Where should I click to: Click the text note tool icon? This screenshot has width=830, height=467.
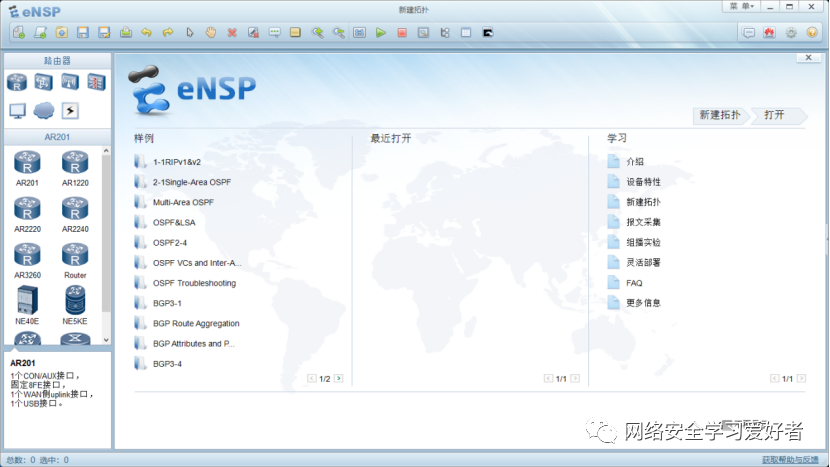[x=274, y=33]
